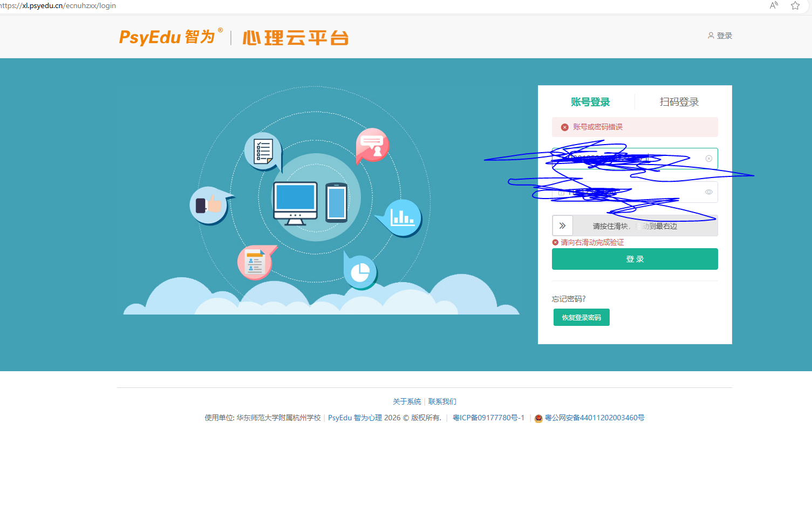This screenshot has height=505, width=812.
Task: Open 联系我们 link
Action: click(x=442, y=401)
